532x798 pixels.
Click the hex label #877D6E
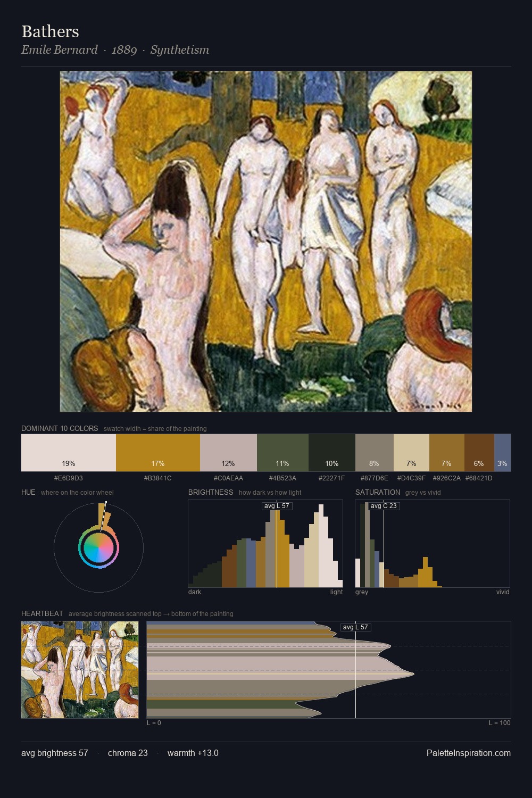point(375,478)
